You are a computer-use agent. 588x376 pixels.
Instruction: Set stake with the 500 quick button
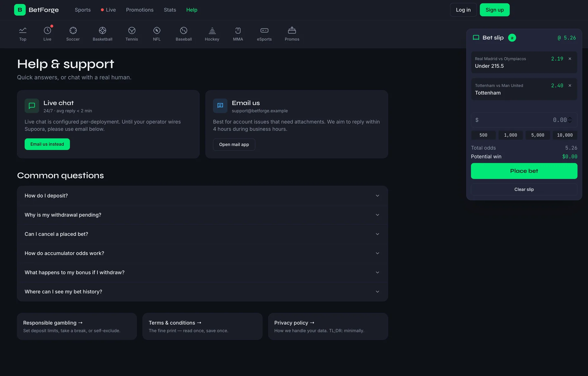(x=483, y=135)
